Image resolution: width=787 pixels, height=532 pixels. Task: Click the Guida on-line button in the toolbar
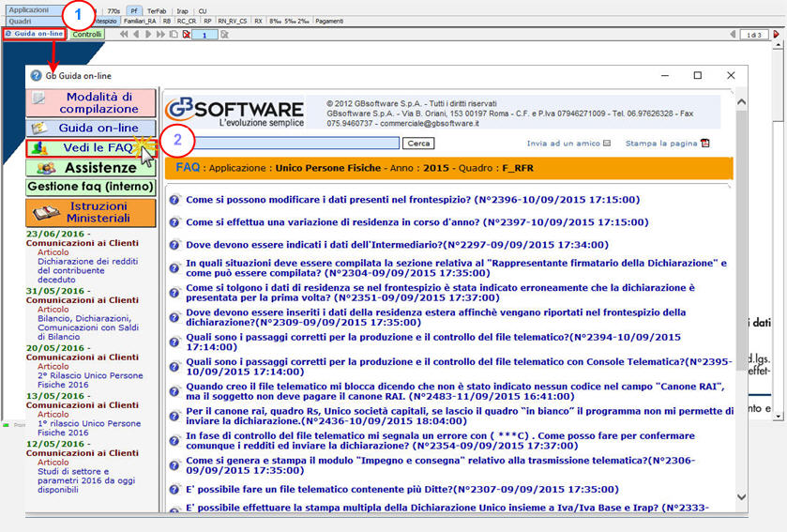coord(34,34)
